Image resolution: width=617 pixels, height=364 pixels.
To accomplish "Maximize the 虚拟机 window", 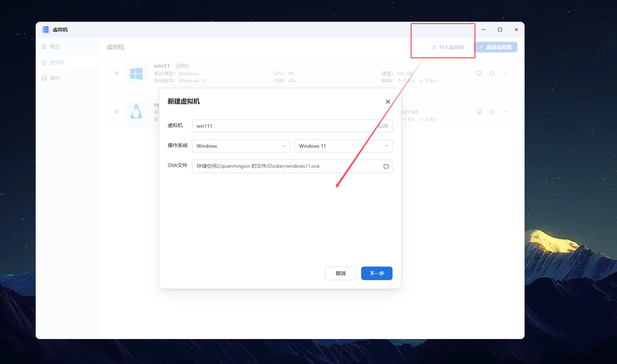I will (500, 30).
